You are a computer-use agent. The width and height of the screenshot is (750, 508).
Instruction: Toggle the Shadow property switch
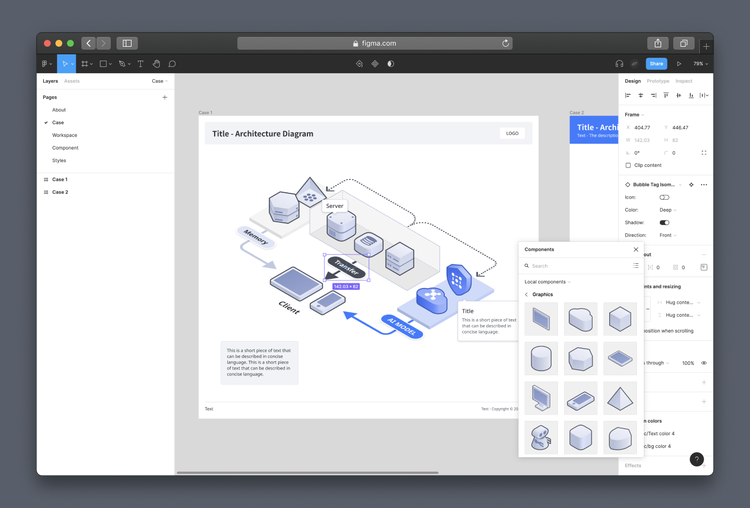[664, 222]
